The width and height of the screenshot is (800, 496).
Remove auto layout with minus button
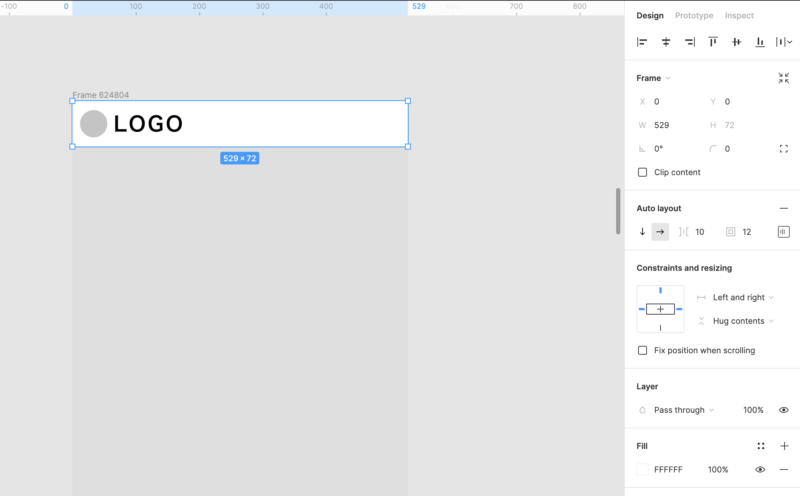783,208
